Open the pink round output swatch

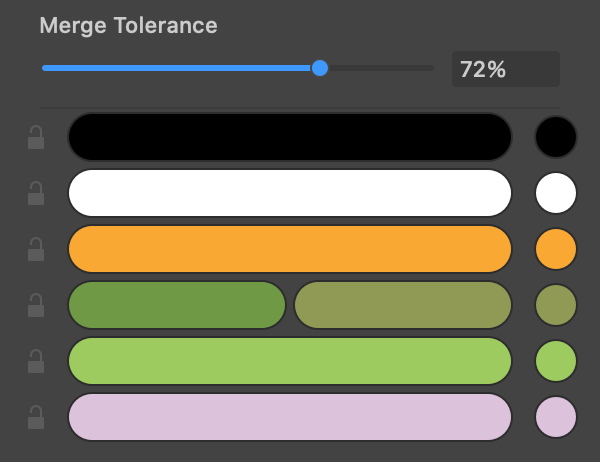click(x=556, y=417)
